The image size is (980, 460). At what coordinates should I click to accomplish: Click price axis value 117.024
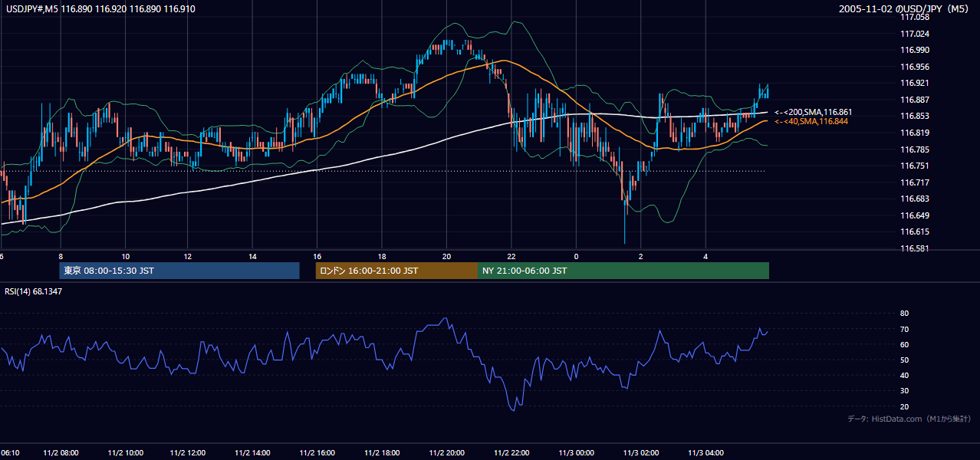pos(914,34)
